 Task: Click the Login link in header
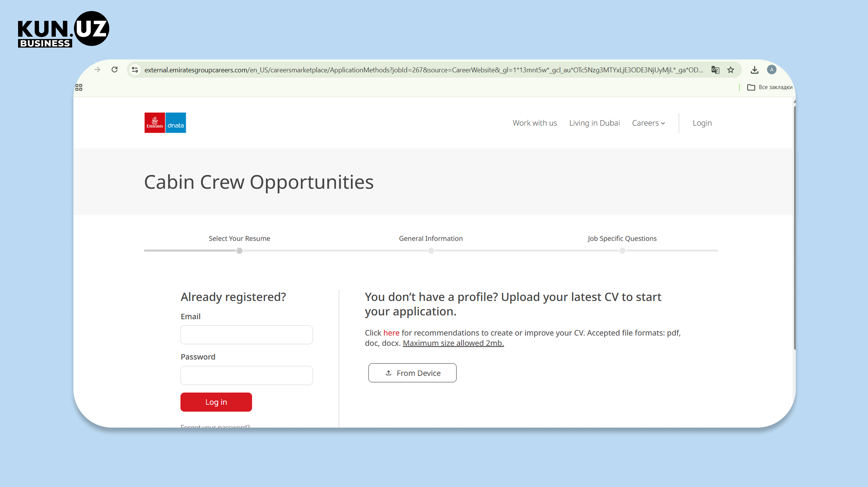click(702, 123)
